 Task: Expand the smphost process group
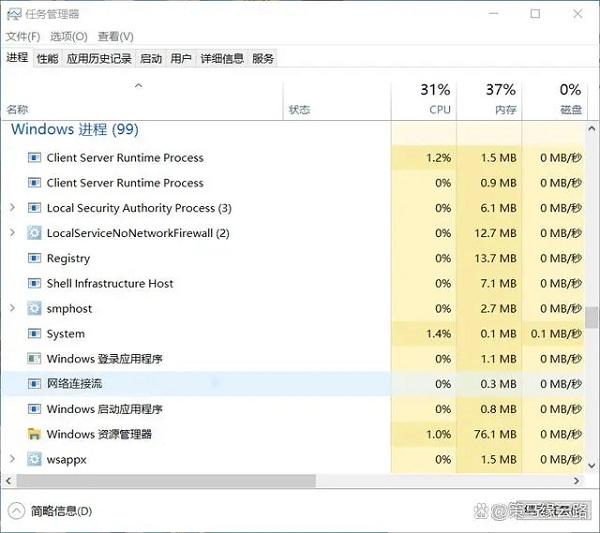(x=12, y=308)
